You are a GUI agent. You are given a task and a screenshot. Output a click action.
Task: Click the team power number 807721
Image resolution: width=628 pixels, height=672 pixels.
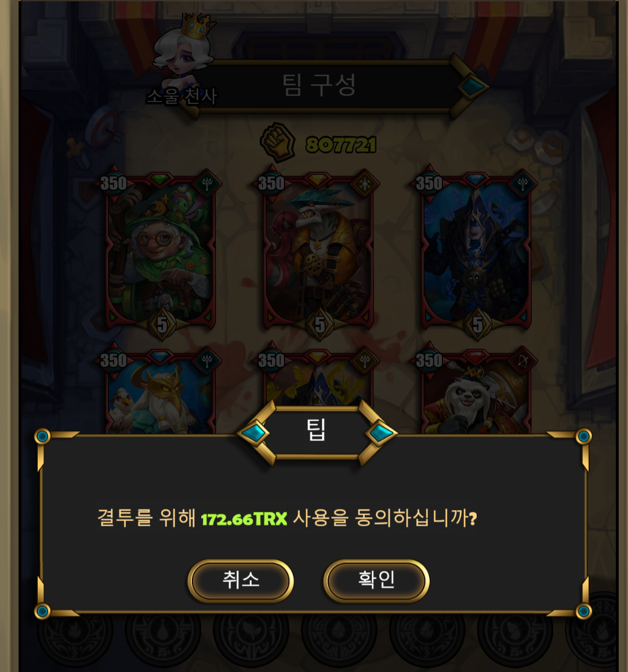(341, 144)
